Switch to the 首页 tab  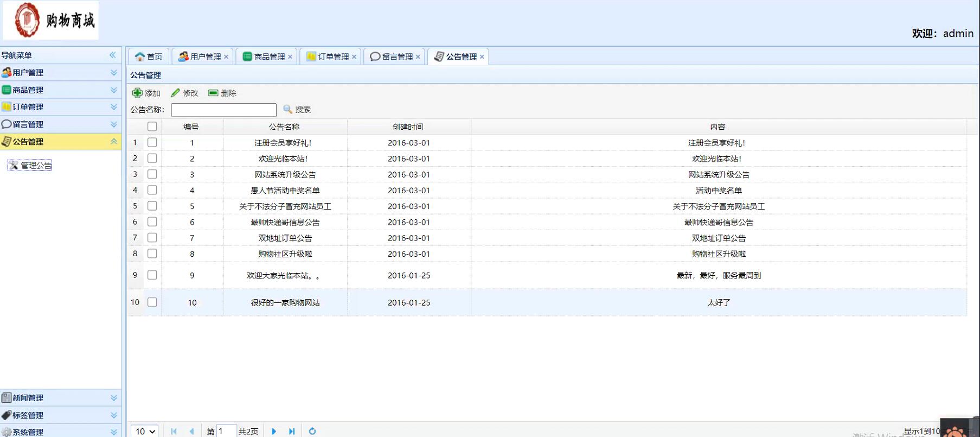click(x=149, y=56)
